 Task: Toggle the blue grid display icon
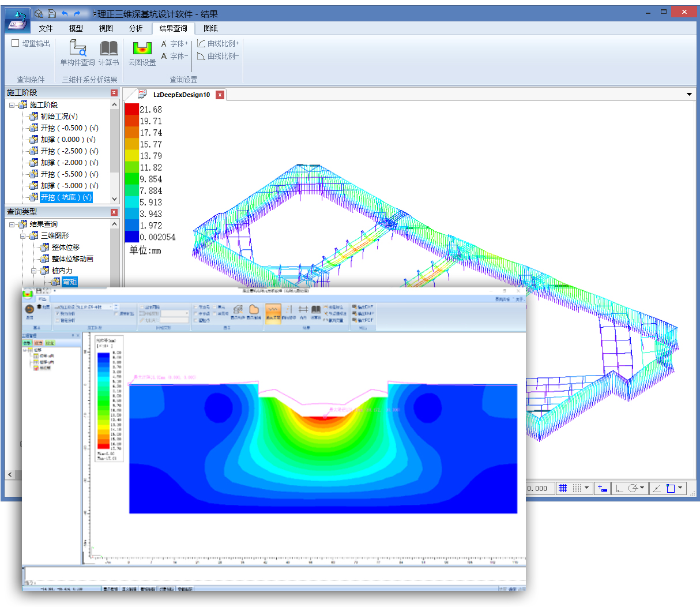point(563,488)
